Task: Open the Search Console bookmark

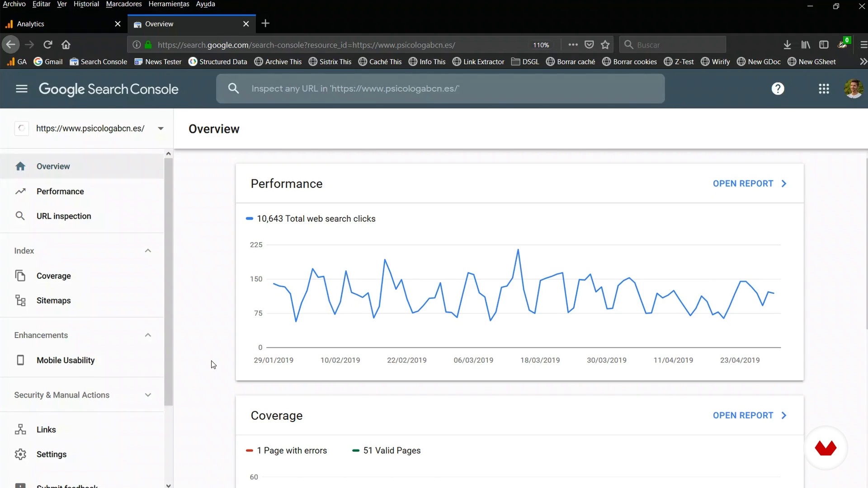Action: 98,61
